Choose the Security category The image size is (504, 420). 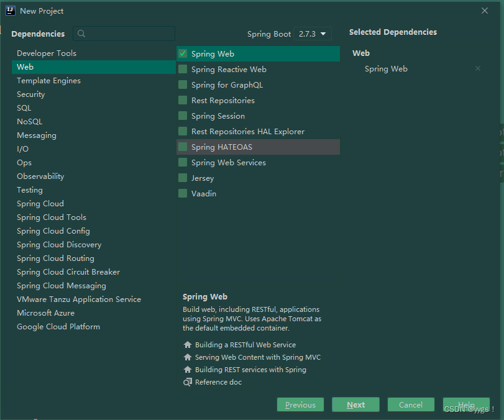94,94
